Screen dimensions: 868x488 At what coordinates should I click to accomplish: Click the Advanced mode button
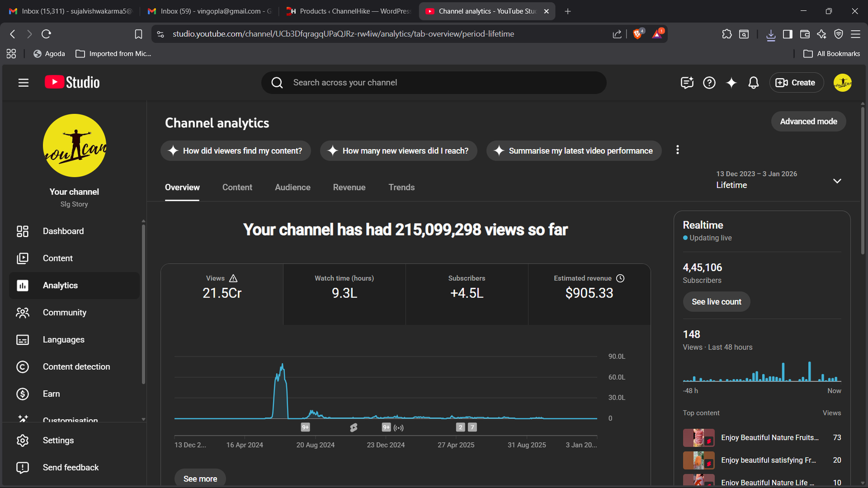tap(808, 121)
